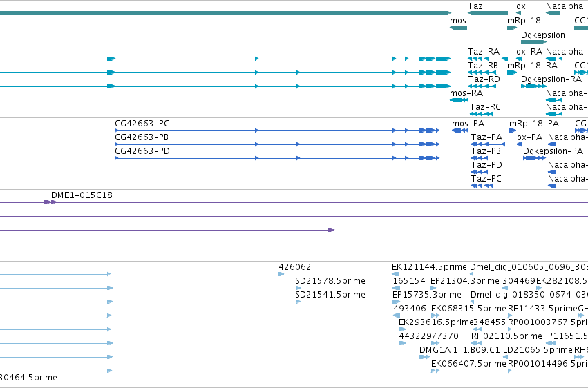This screenshot has height=388, width=588.
Task: Select the Dgkepsilon-RA transcript label
Action: coord(551,79)
